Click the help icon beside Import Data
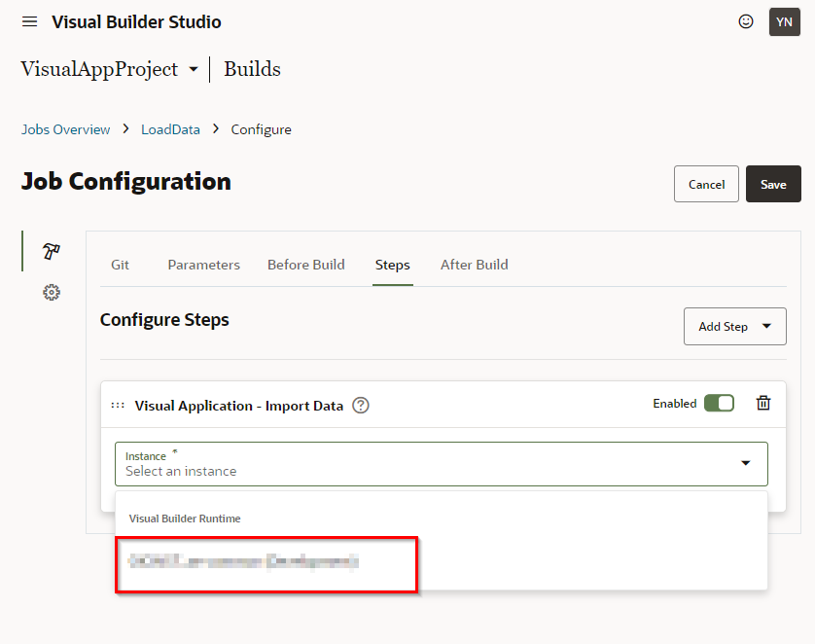The image size is (815, 644). (x=361, y=406)
